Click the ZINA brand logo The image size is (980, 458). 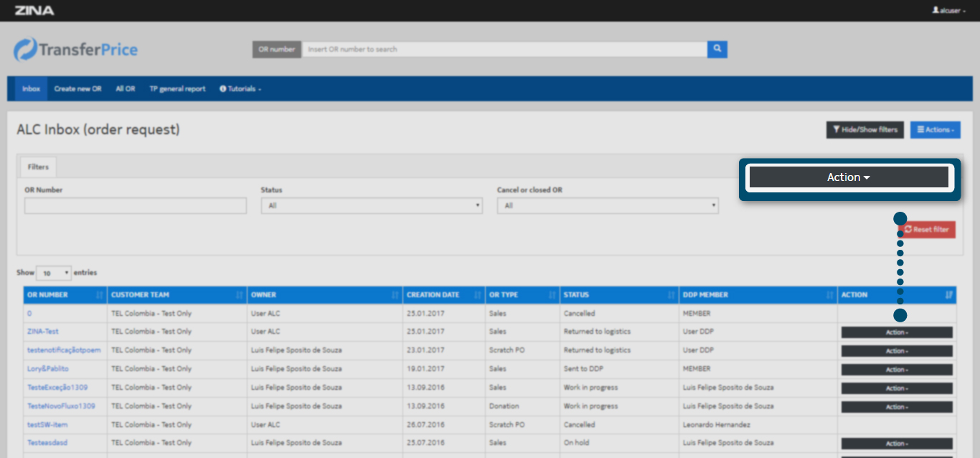pyautogui.click(x=34, y=10)
